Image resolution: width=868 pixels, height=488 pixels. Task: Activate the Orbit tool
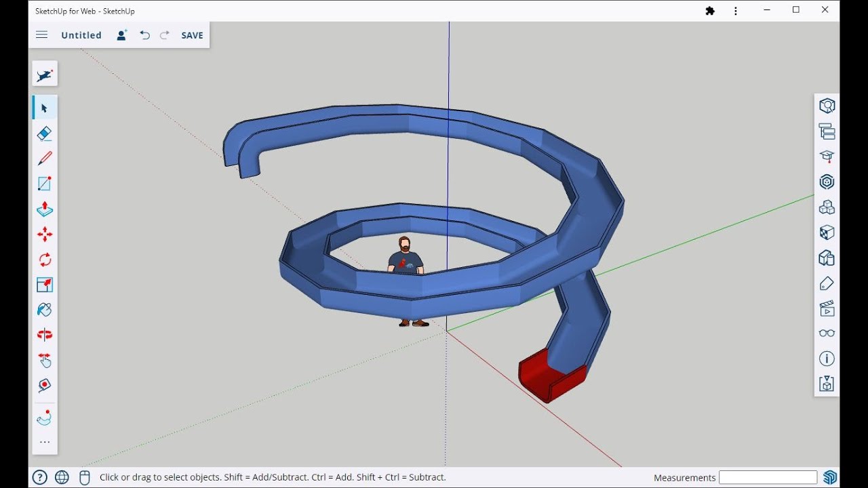(x=45, y=335)
